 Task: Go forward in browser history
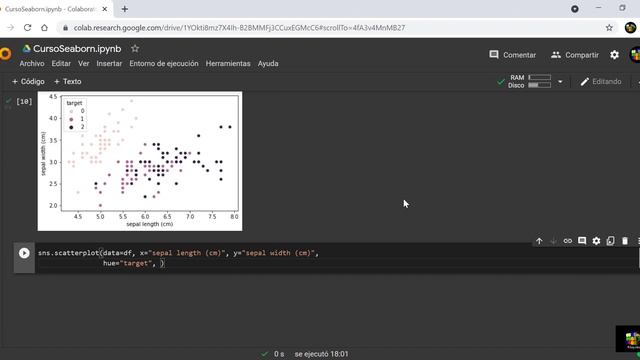[x=11, y=28]
